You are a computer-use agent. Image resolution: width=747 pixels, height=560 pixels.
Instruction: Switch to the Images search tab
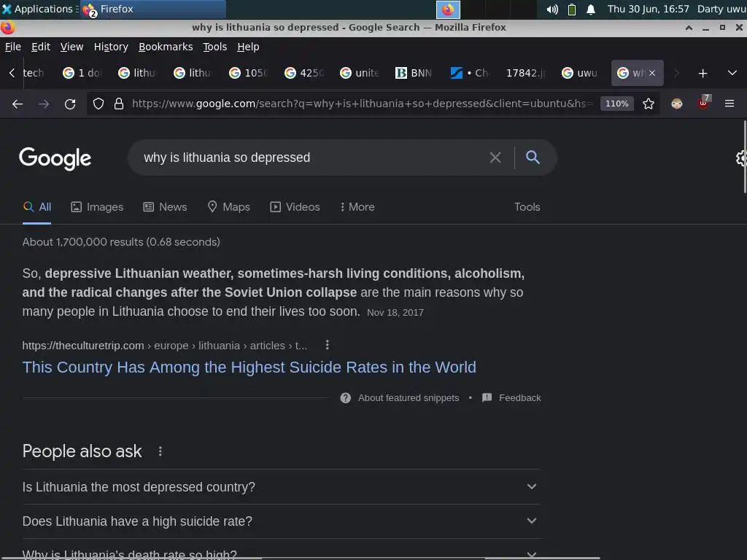click(x=97, y=207)
